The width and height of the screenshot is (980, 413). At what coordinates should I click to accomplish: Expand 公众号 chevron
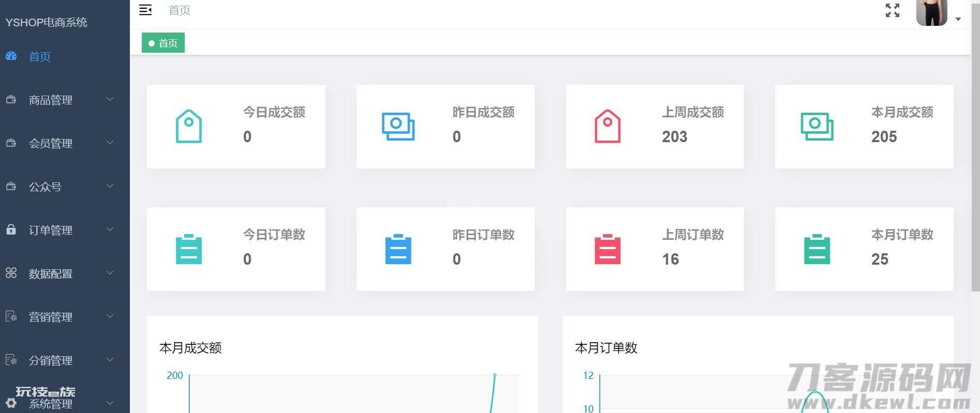(x=110, y=186)
